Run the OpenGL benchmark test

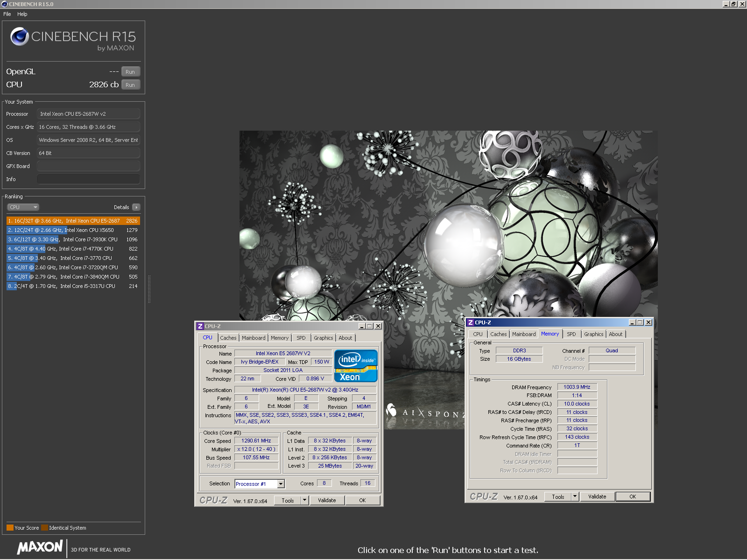130,72
